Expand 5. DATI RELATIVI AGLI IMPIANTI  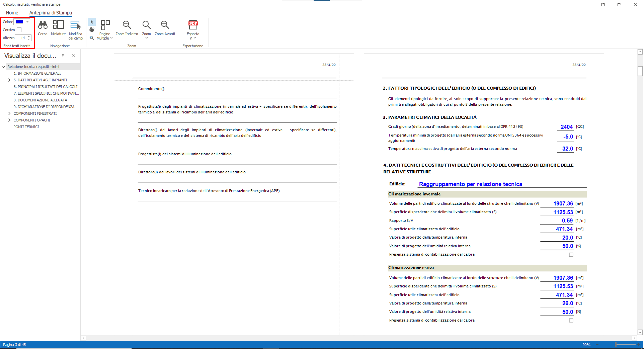pyautogui.click(x=9, y=80)
